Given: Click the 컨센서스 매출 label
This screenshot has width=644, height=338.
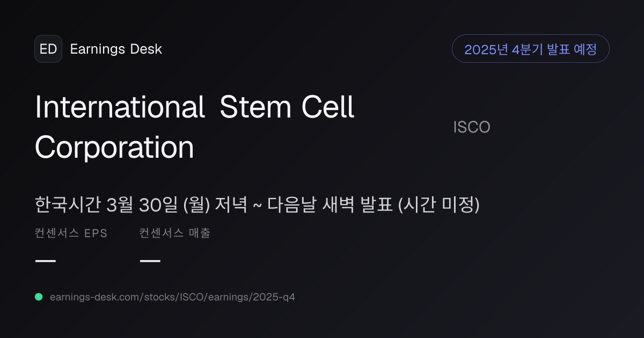Looking at the screenshot, I should pos(174,233).
